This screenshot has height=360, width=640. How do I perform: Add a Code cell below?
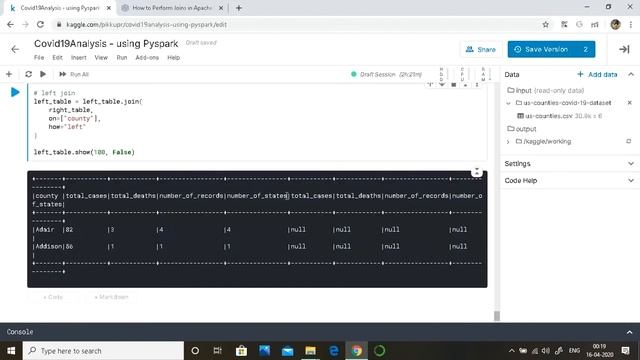[53, 297]
